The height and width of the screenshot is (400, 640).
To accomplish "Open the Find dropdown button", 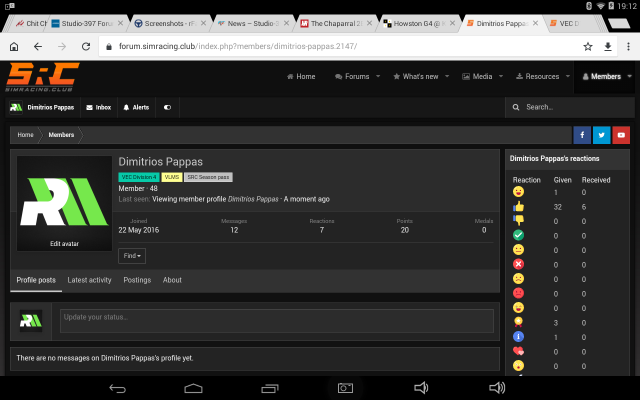I will (132, 256).
